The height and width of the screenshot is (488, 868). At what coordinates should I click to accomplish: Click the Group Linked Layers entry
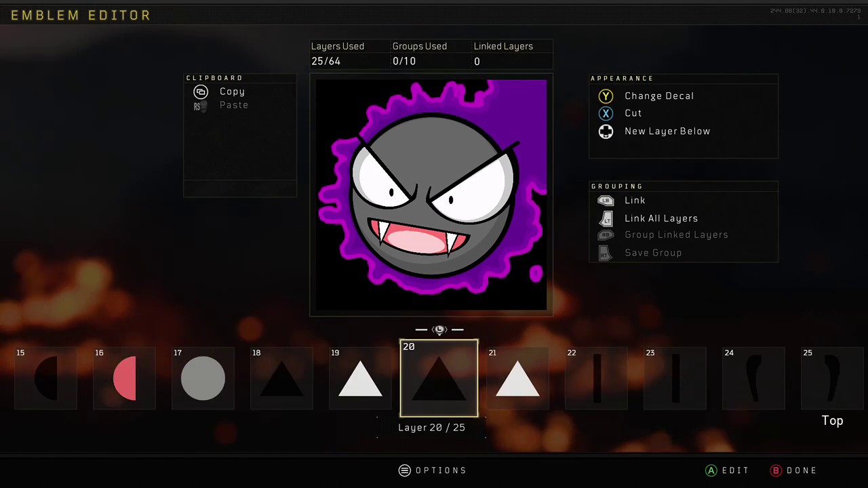click(676, 235)
